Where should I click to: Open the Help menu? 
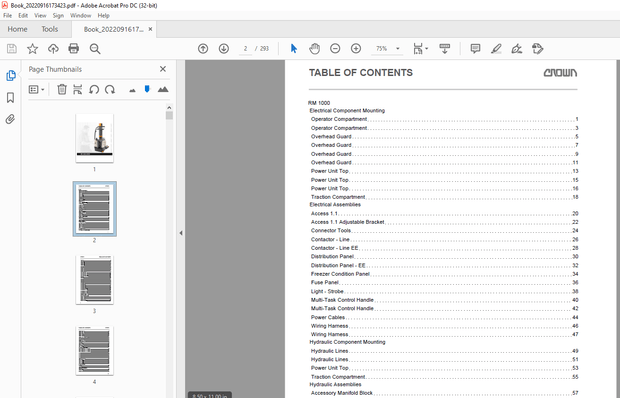pyautogui.click(x=103, y=15)
